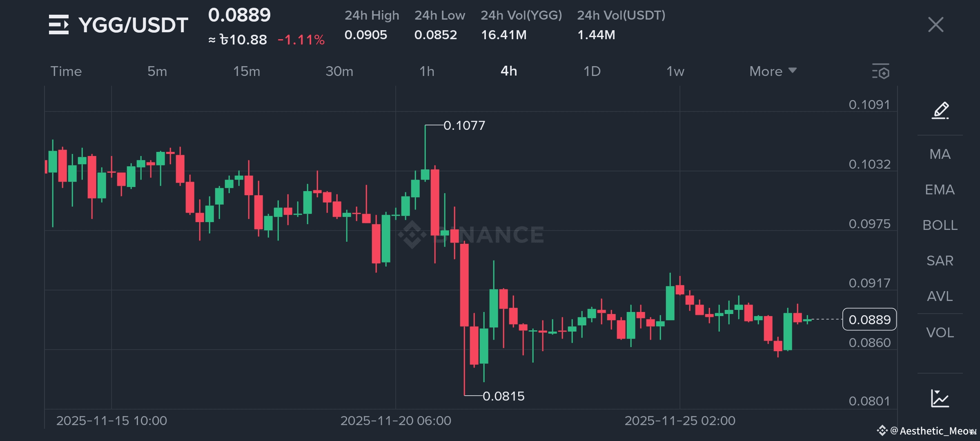Open YGG/USDT pair selector

coord(133,25)
